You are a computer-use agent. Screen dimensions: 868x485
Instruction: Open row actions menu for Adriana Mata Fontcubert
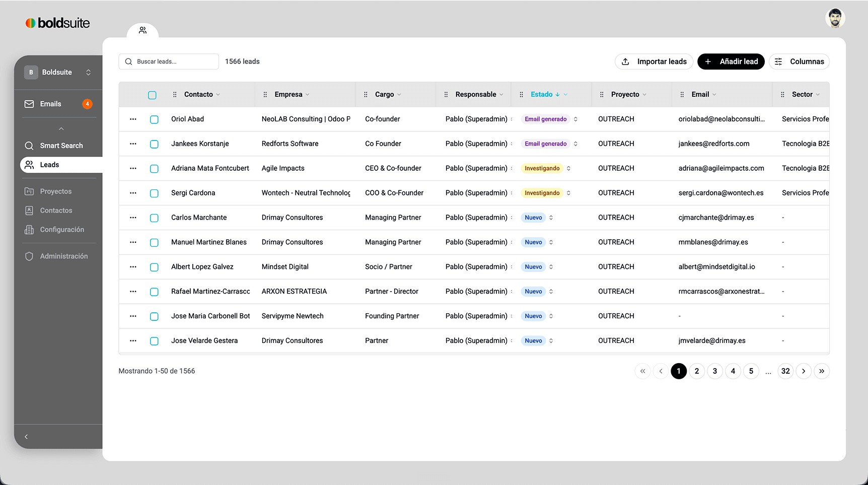[x=133, y=169]
